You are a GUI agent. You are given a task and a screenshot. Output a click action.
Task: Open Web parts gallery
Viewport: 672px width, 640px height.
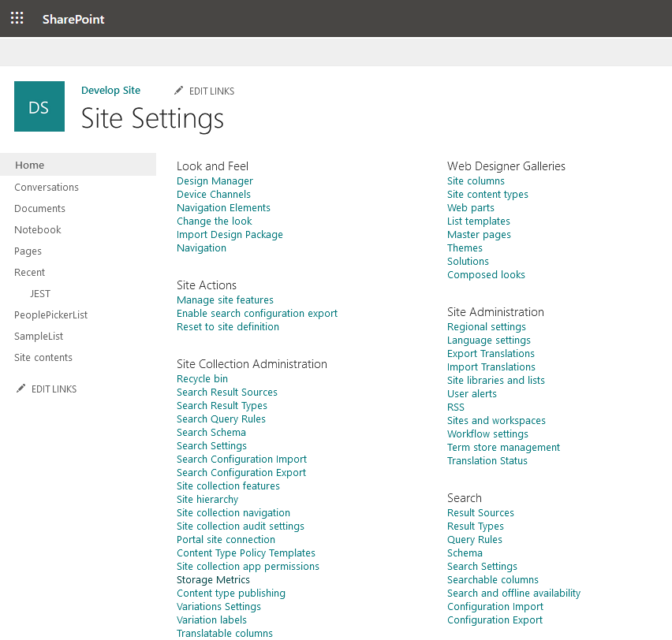click(x=471, y=208)
